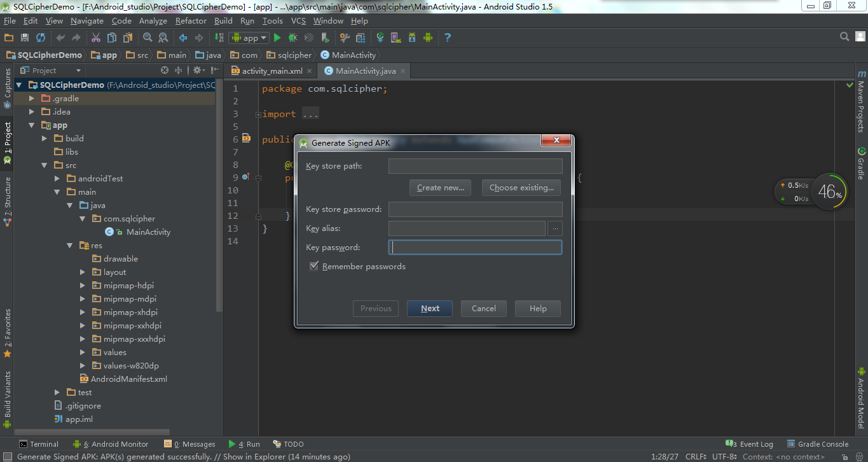The height and width of the screenshot is (462, 868).
Task: Navigate Back with the left arrow icon
Action: click(183, 38)
